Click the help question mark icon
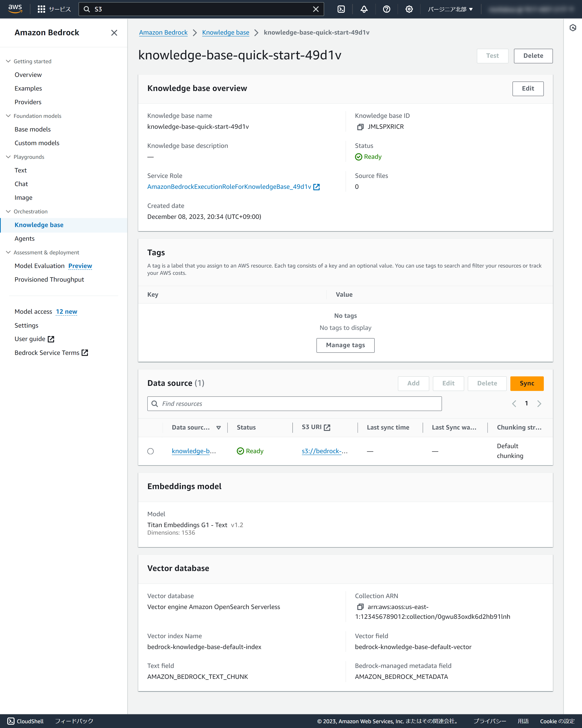The image size is (582, 728). (386, 9)
